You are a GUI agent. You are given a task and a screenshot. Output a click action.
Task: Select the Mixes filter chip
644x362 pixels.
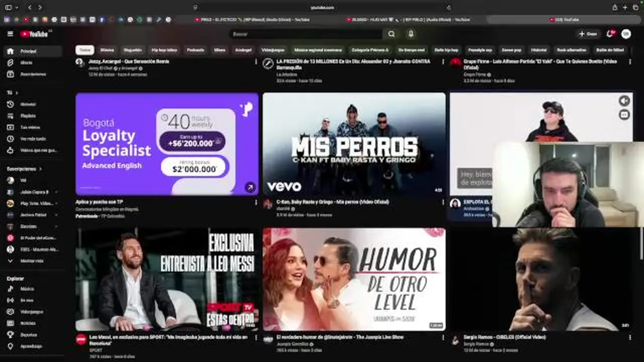(219, 50)
